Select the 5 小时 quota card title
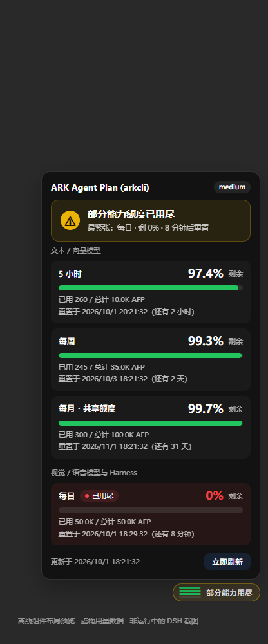The width and height of the screenshot is (268, 644). coord(70,274)
